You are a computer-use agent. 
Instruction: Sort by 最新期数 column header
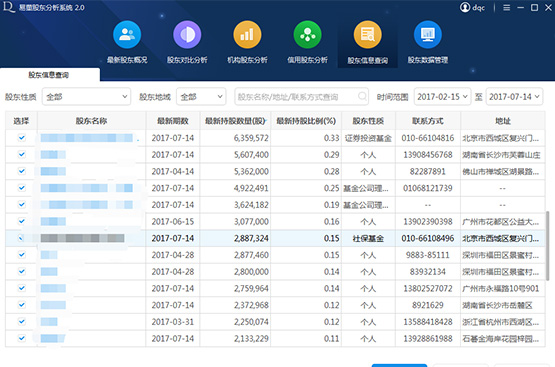(x=173, y=121)
